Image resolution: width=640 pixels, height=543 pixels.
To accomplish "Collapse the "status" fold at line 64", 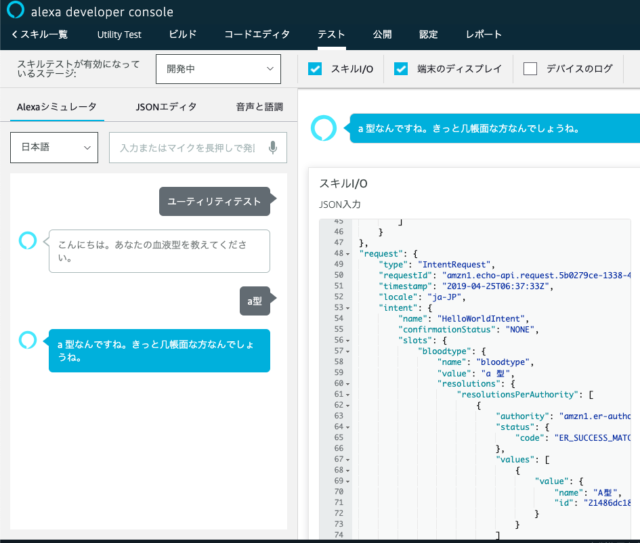I will (x=348, y=427).
